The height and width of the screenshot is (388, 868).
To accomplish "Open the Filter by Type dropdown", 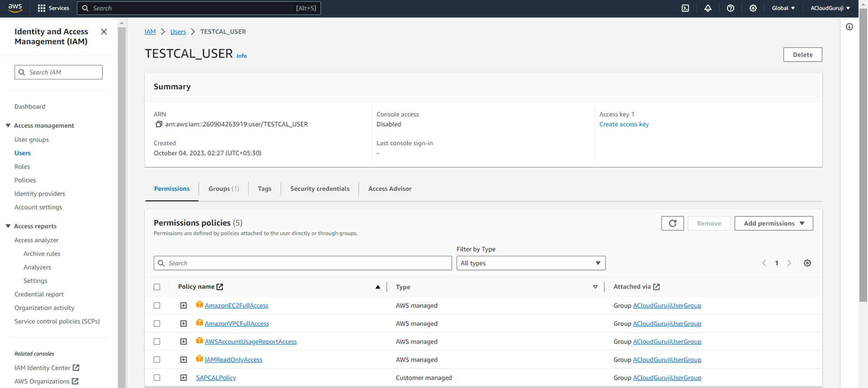I will point(530,263).
